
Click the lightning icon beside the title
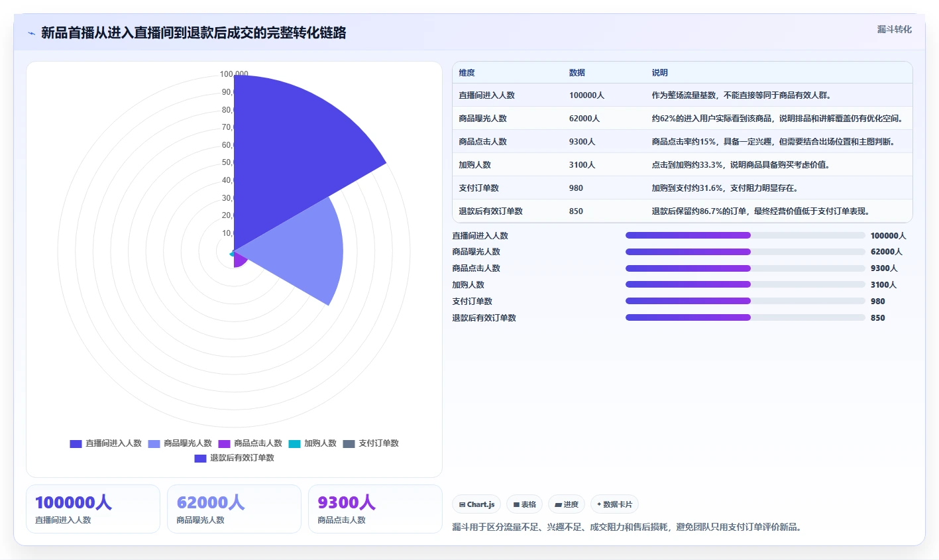pos(31,33)
